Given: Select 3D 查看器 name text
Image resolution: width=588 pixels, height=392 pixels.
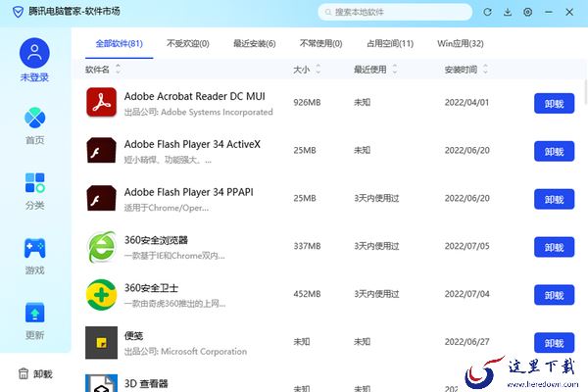Looking at the screenshot, I should (x=146, y=384).
